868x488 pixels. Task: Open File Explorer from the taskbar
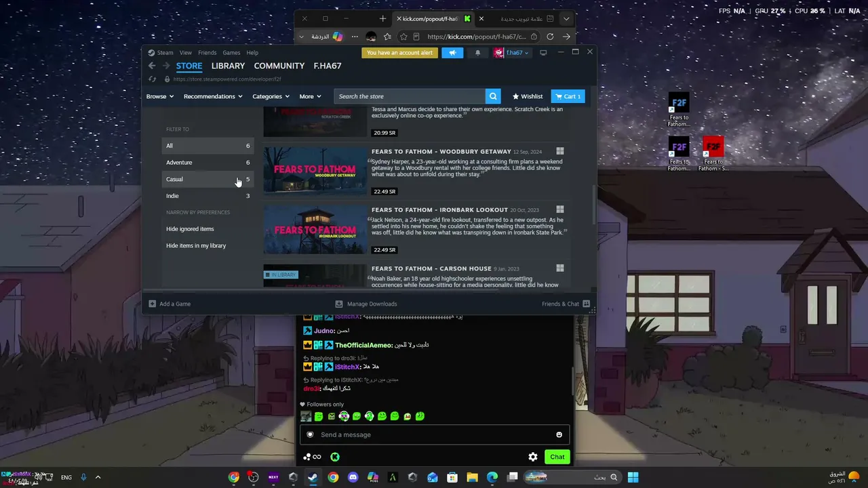472,477
